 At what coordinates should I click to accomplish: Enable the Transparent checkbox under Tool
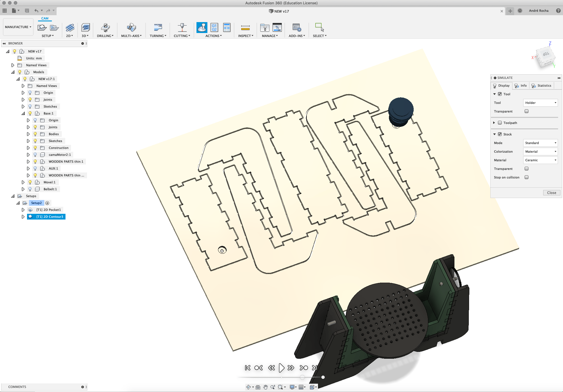click(527, 111)
